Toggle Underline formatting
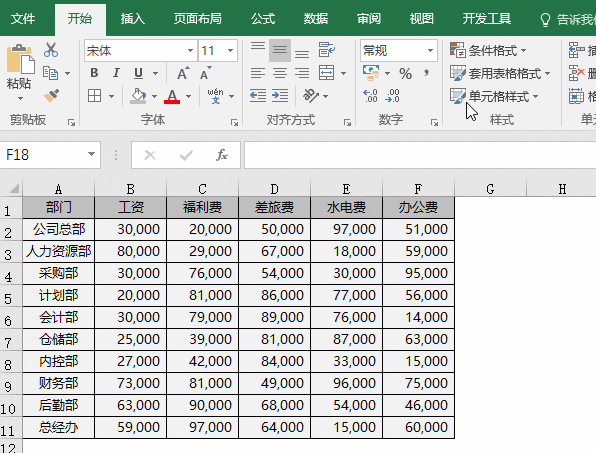The image size is (596, 453). click(x=138, y=73)
